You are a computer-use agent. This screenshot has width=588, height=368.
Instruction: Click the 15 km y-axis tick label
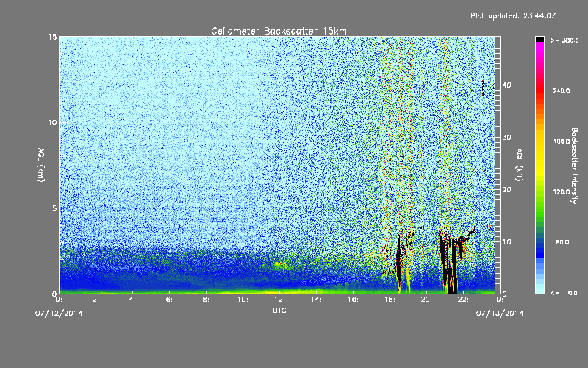(x=52, y=37)
